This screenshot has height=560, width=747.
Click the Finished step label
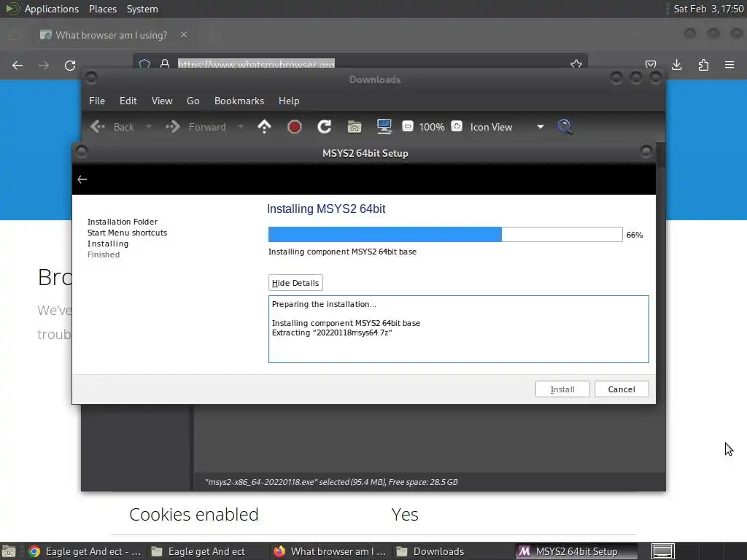click(x=104, y=254)
